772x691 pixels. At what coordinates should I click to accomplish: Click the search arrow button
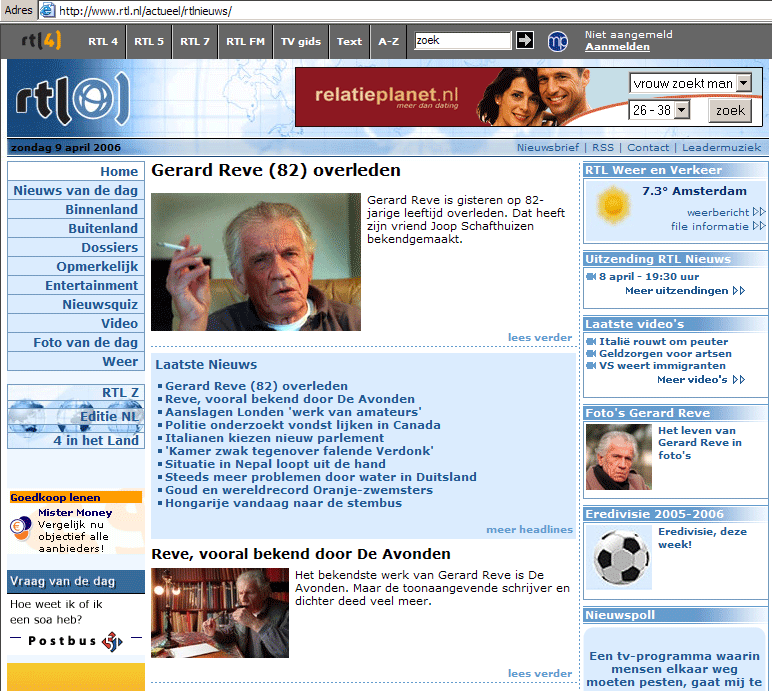tap(525, 40)
